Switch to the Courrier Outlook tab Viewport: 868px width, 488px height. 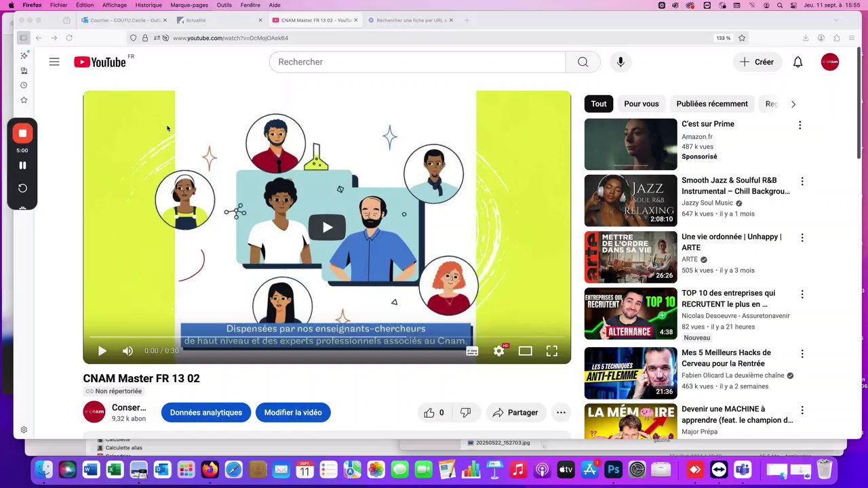click(123, 20)
